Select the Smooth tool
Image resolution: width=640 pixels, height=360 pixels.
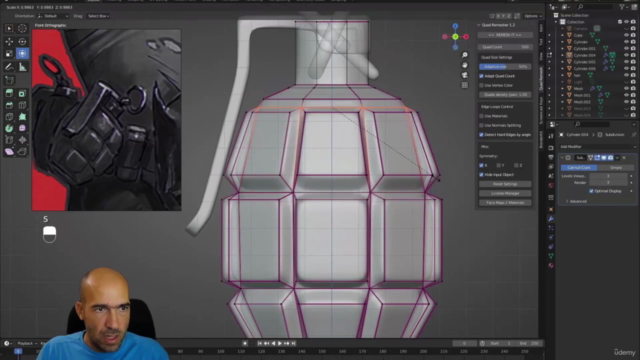22,128
